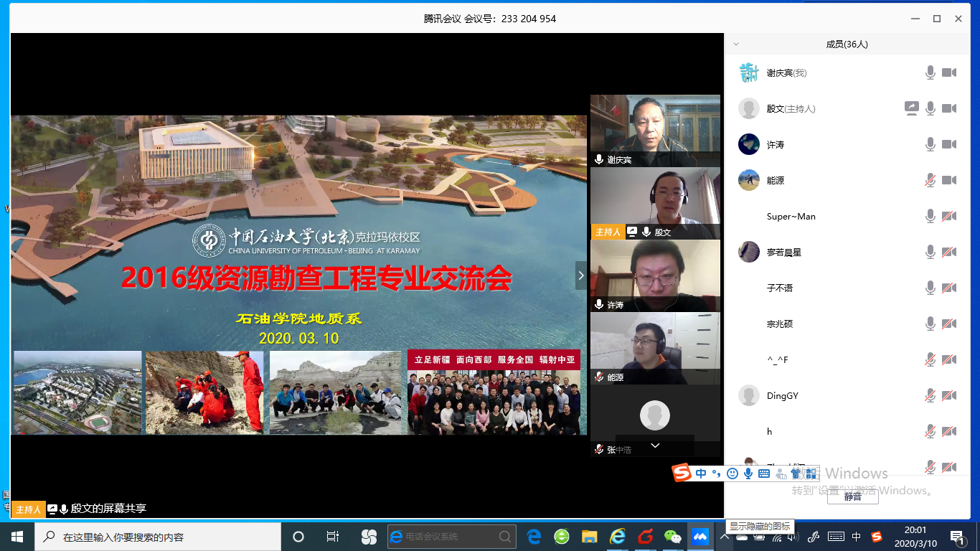This screenshot has width=980, height=551.
Task: Toggle 谢庆宾's camera icon in member list
Action: point(949,72)
